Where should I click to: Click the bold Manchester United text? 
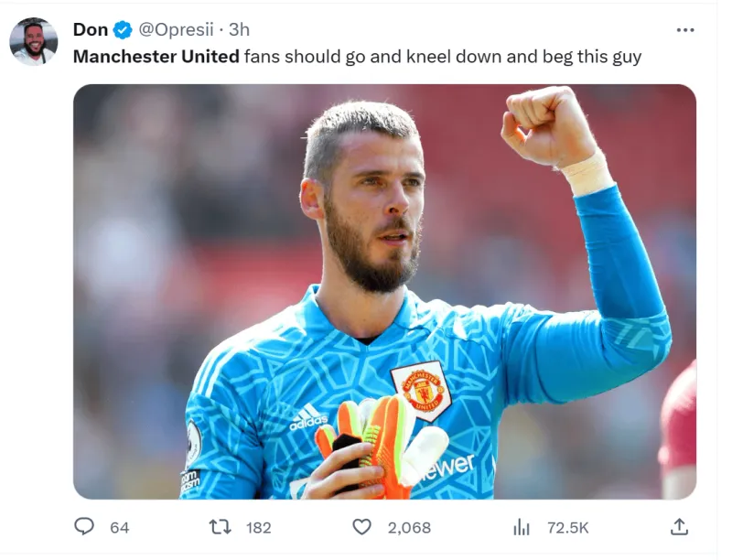coord(156,57)
